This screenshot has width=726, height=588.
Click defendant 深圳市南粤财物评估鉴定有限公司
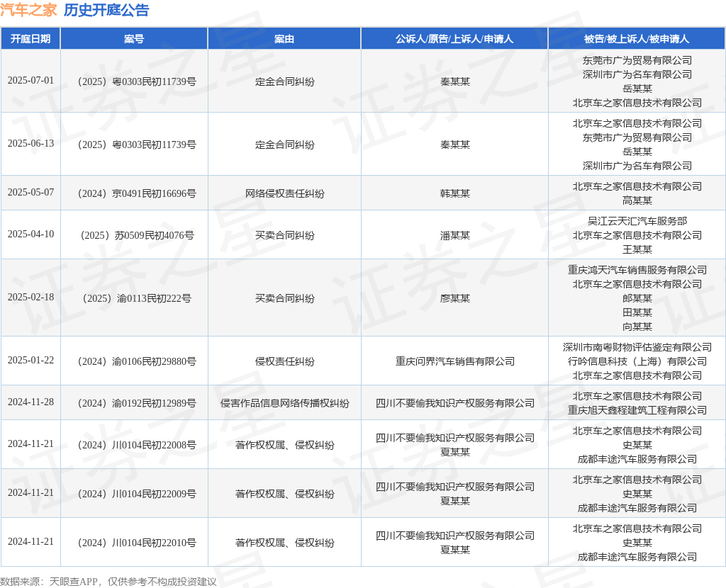[637, 347]
